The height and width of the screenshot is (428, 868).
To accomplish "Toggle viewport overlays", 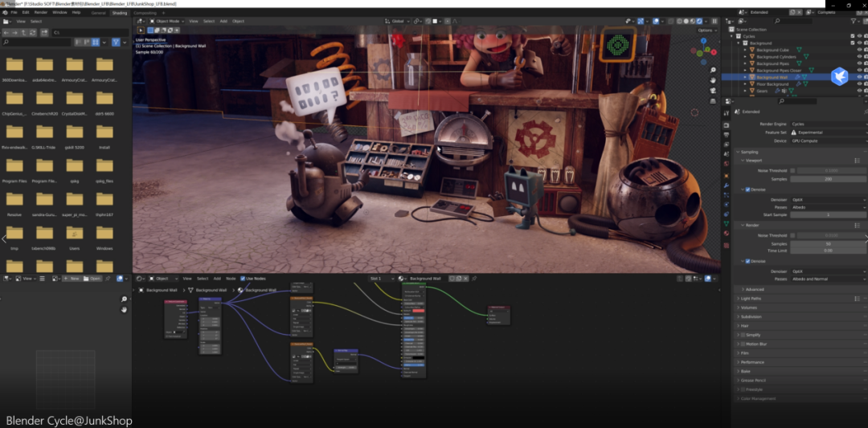I will tap(656, 21).
